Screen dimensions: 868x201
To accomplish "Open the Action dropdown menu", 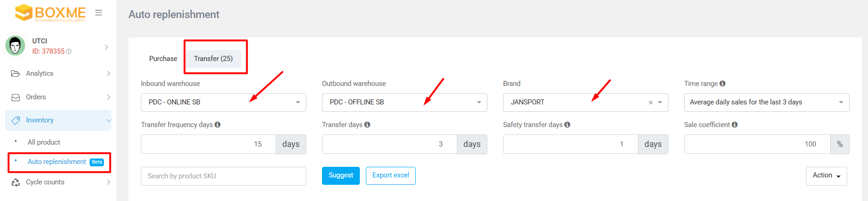I will point(826,176).
